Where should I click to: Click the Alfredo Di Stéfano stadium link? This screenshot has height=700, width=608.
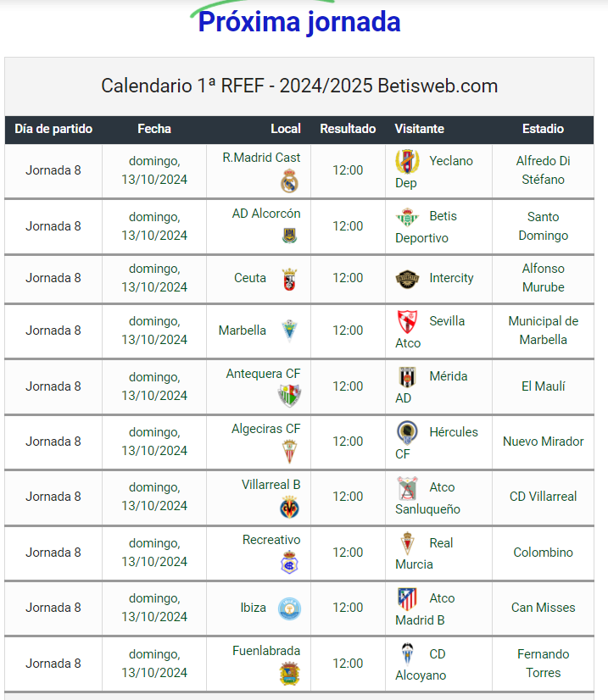544,170
